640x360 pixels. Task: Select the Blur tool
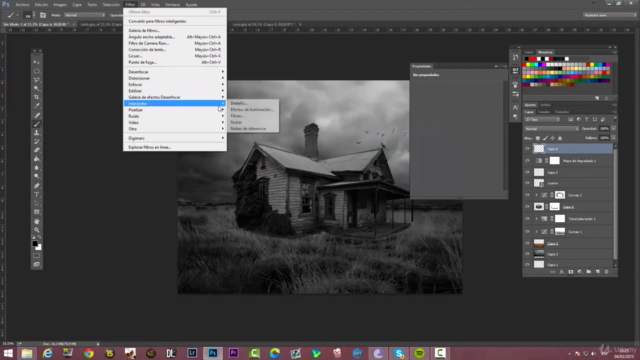click(x=37, y=168)
